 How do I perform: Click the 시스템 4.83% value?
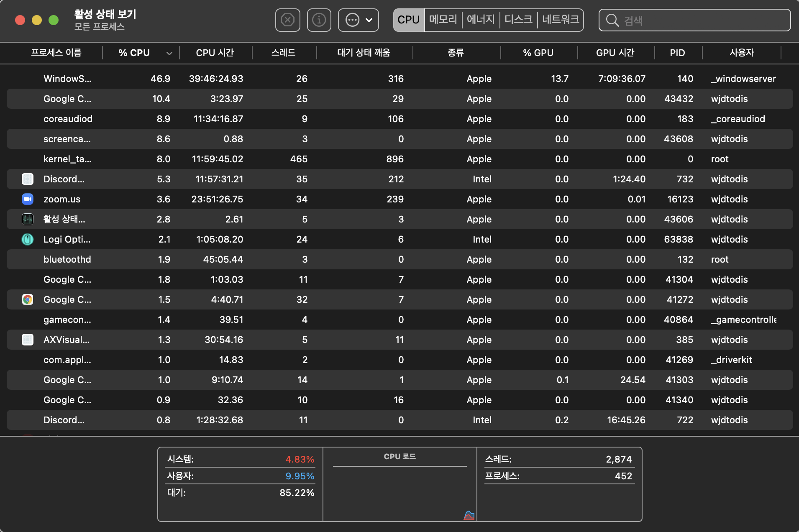300,459
